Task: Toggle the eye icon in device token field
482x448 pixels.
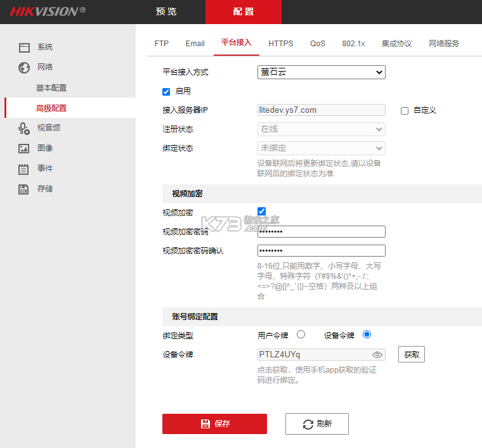Action: pyautogui.click(x=377, y=355)
